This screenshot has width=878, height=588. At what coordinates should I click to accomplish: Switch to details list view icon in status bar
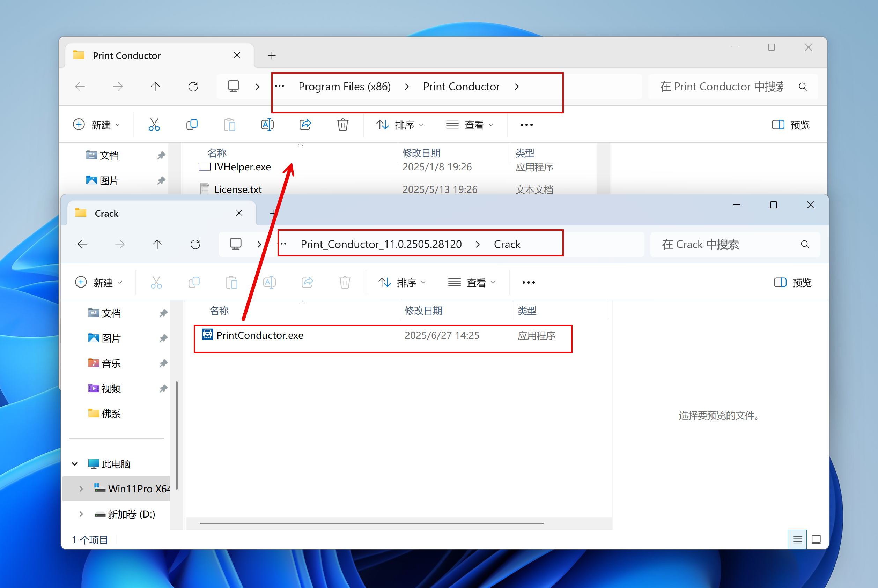(797, 539)
